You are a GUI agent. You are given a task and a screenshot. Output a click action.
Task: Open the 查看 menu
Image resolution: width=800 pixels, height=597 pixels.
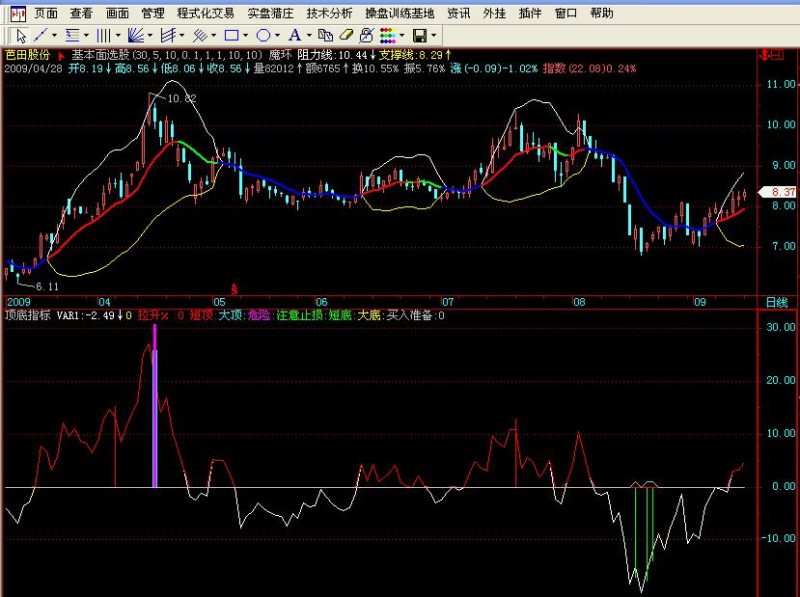click(x=82, y=13)
